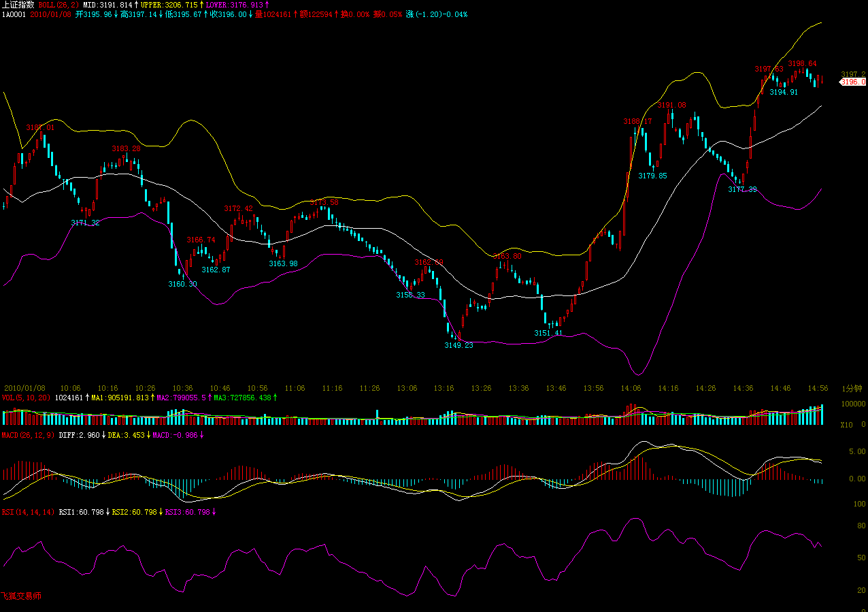Click the 3177.39 price annotation
This screenshot has height=612, width=868.
742,190
